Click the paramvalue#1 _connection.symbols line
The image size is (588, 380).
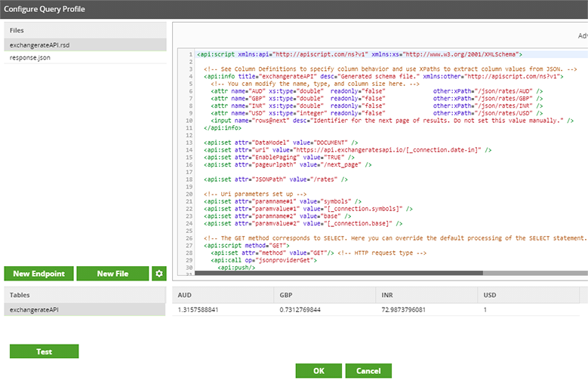[x=308, y=209]
